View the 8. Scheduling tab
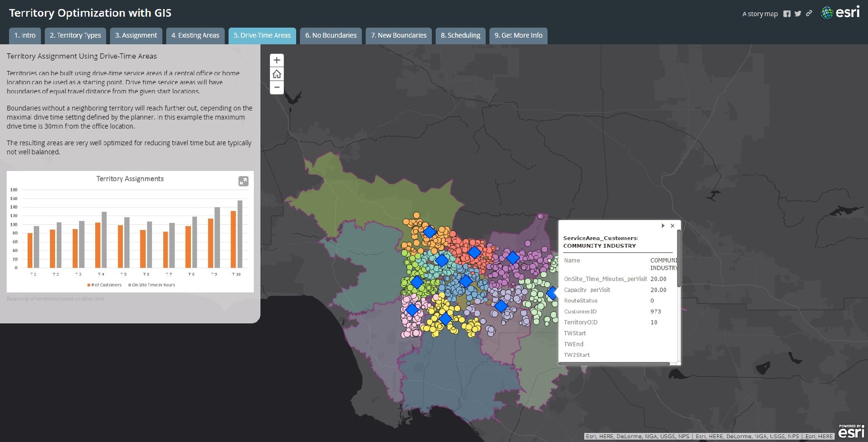 [x=460, y=36]
